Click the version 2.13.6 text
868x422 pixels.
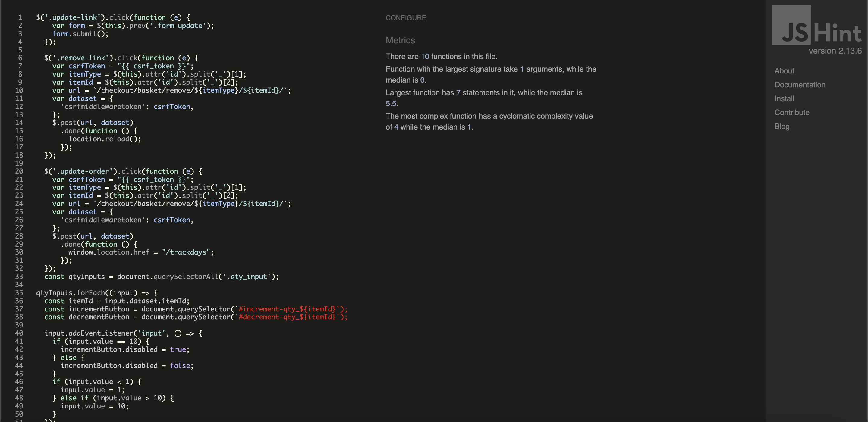835,51
